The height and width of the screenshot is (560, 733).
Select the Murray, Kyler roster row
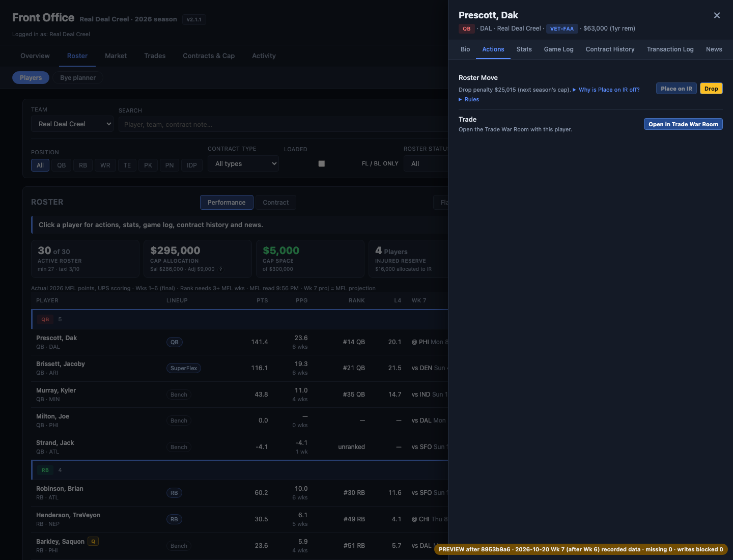(x=240, y=395)
